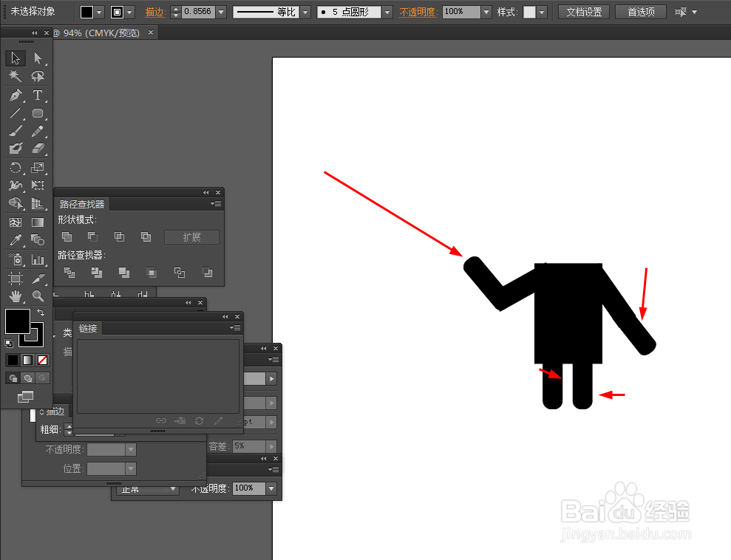Select the Gradient tool

(38, 222)
